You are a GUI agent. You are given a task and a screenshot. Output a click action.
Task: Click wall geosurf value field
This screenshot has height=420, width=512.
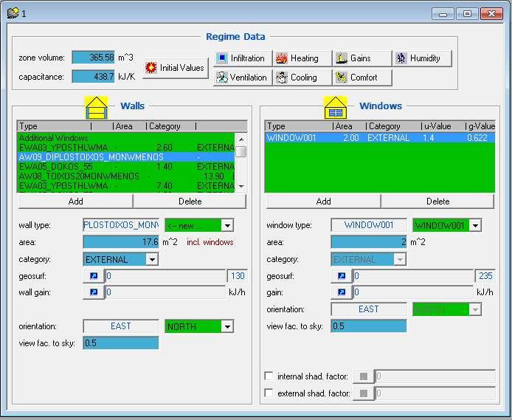click(165, 276)
